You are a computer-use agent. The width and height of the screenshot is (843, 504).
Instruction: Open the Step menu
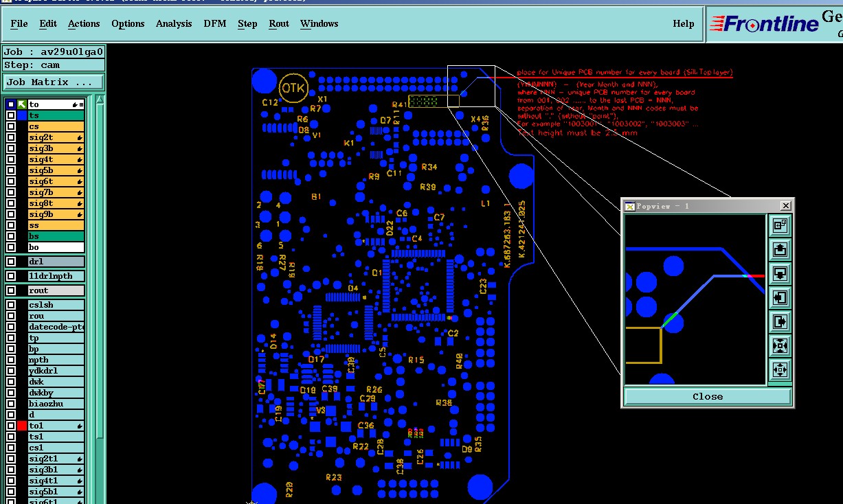[x=247, y=23]
